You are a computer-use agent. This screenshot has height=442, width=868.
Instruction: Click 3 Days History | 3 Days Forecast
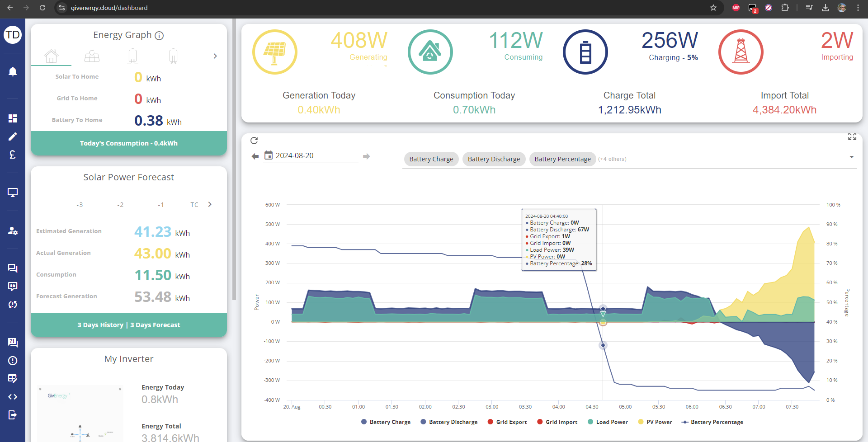coord(129,325)
